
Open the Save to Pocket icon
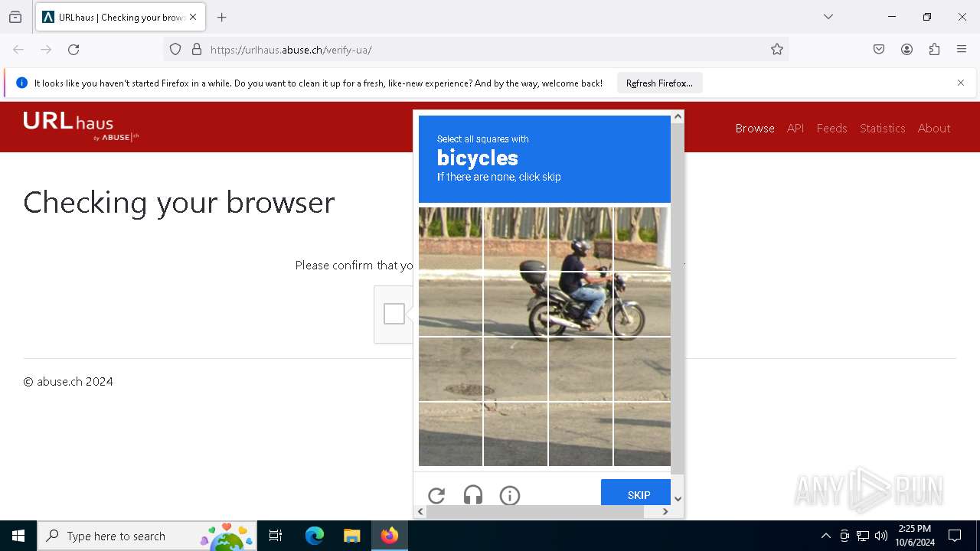coord(879,50)
